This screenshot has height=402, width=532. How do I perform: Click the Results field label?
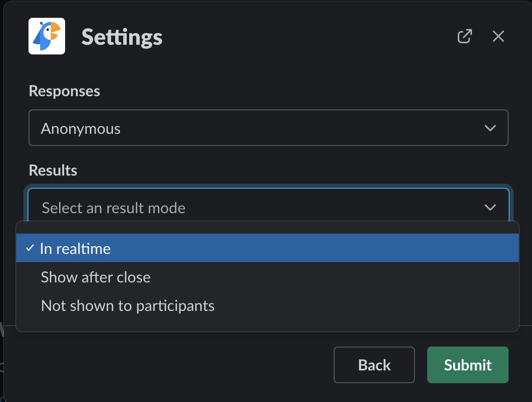pyautogui.click(x=53, y=170)
